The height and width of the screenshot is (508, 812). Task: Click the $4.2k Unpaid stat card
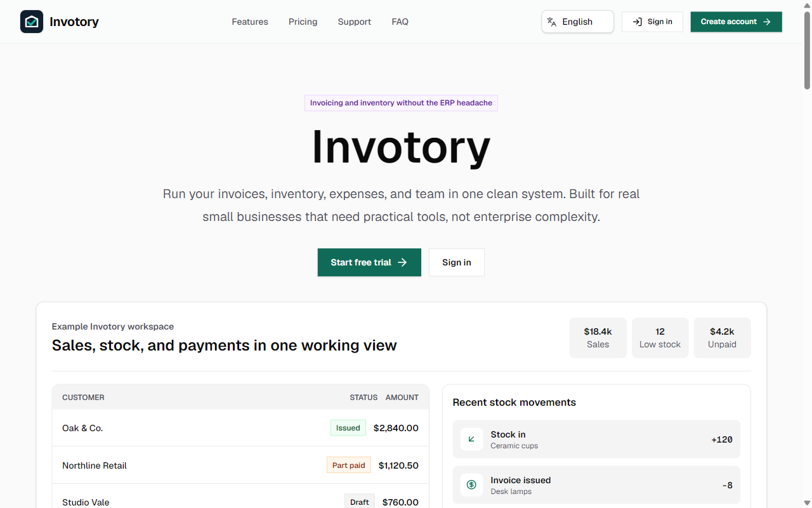[x=722, y=338]
